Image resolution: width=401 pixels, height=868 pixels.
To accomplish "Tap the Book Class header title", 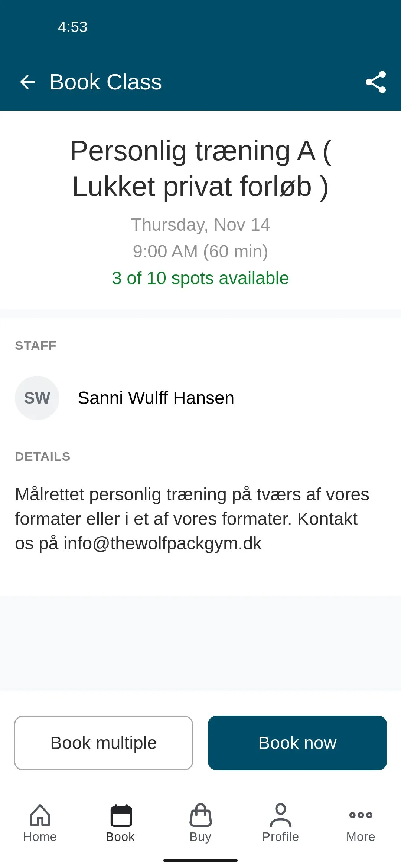I will (106, 82).
